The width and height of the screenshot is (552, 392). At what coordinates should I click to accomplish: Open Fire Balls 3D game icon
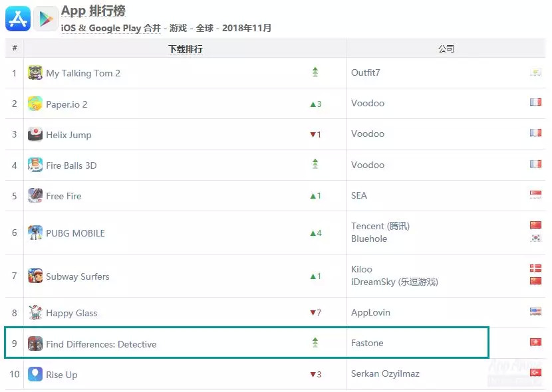35,165
